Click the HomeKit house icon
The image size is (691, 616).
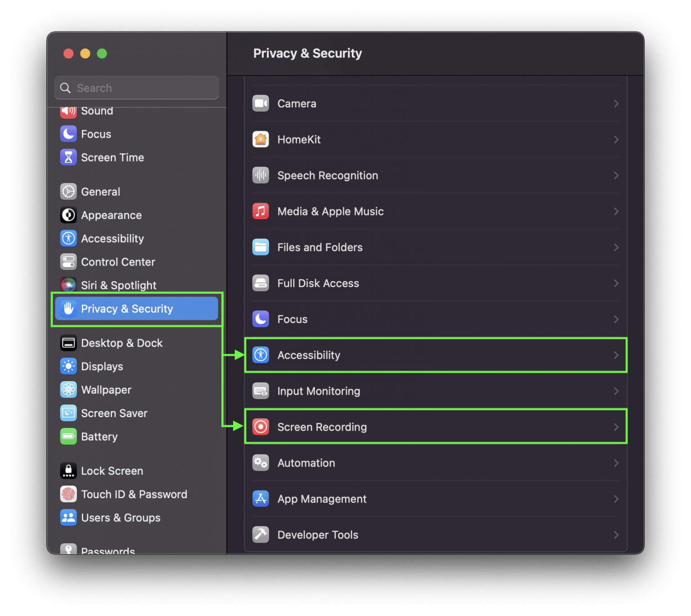(x=260, y=139)
